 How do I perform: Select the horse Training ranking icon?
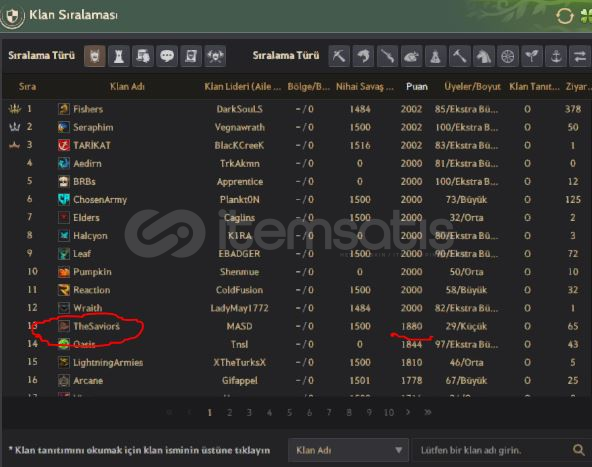[484, 56]
